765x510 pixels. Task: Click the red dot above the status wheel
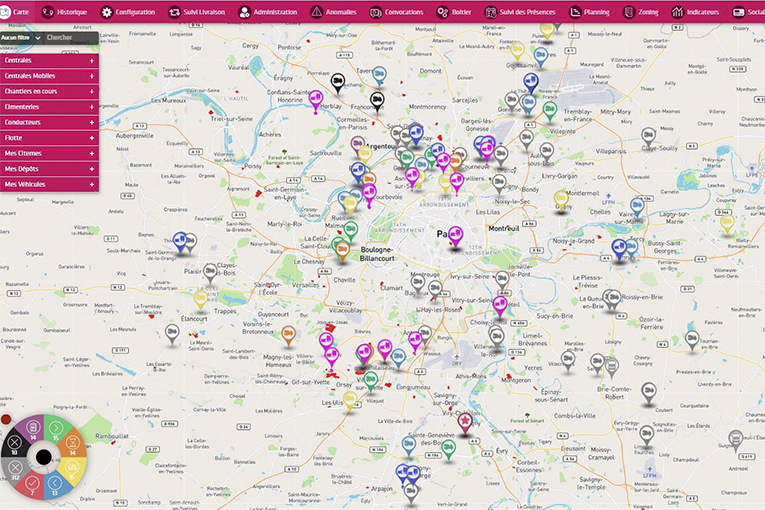(x=6, y=419)
